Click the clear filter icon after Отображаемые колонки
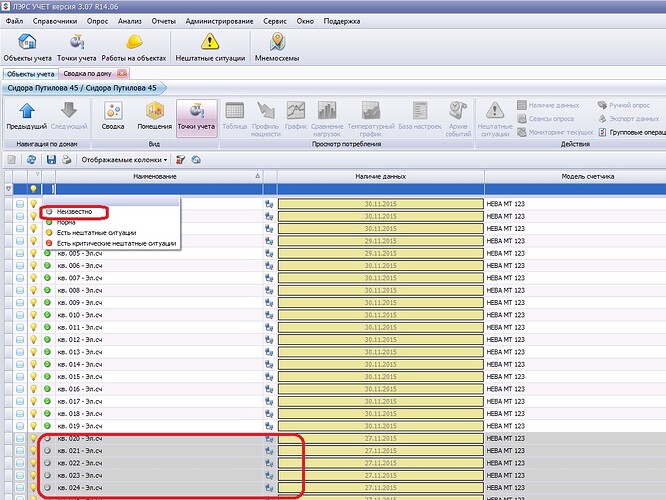 180,160
